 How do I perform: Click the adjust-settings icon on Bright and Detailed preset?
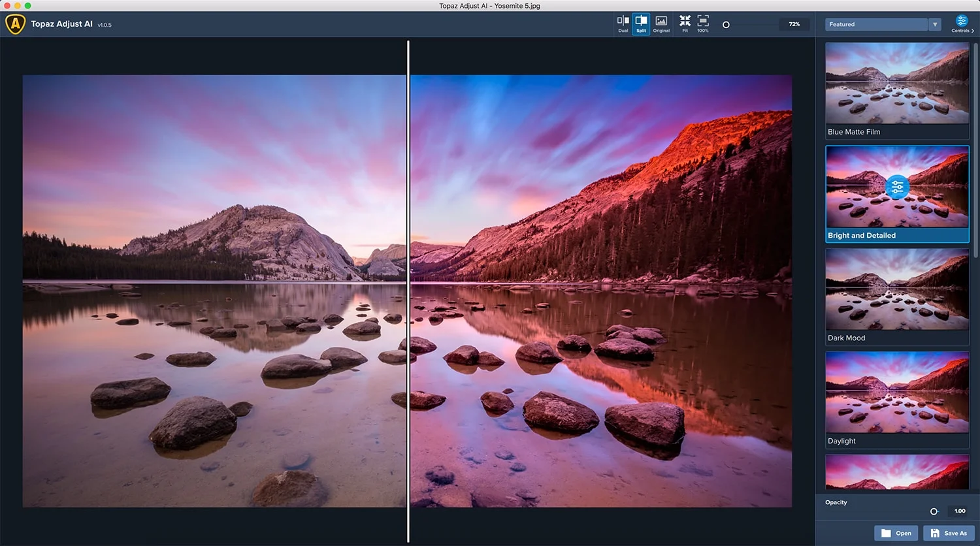pyautogui.click(x=897, y=187)
